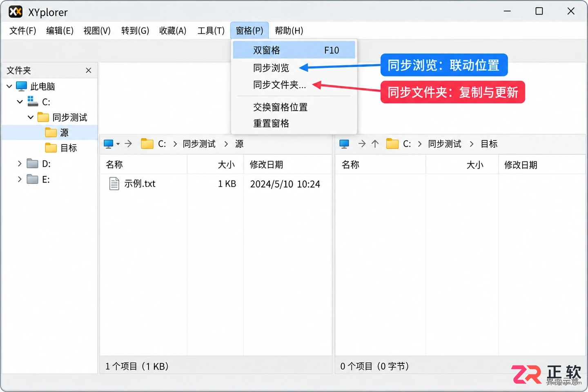Screen dimensions: 588x392
Task: Sort right pane by 名称 column header
Action: pyautogui.click(x=380, y=165)
